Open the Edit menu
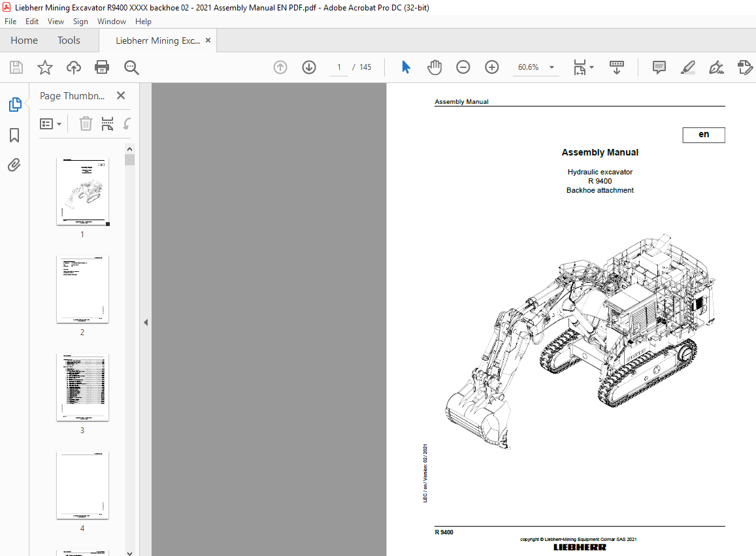Screen dimensions: 756x556 pyautogui.click(x=32, y=21)
